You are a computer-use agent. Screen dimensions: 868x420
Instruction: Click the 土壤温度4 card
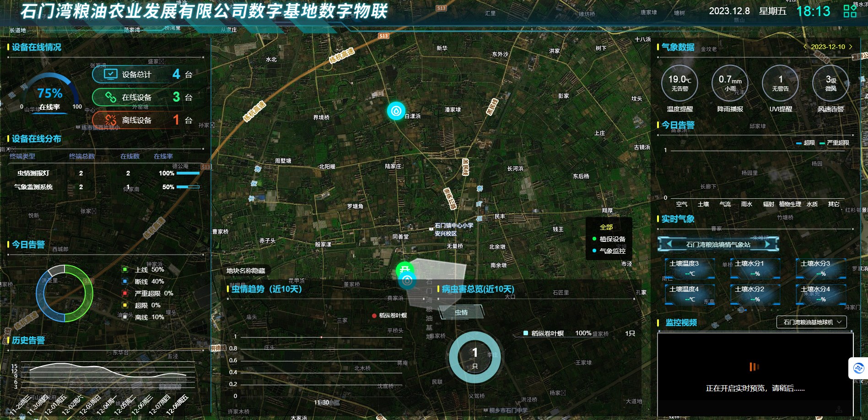pyautogui.click(x=690, y=294)
